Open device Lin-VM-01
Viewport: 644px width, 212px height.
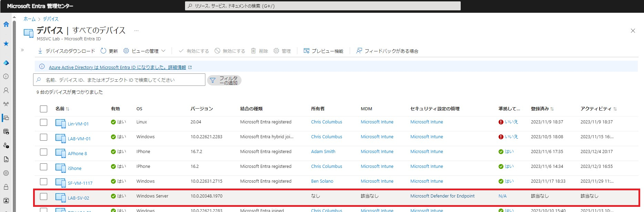click(x=78, y=124)
